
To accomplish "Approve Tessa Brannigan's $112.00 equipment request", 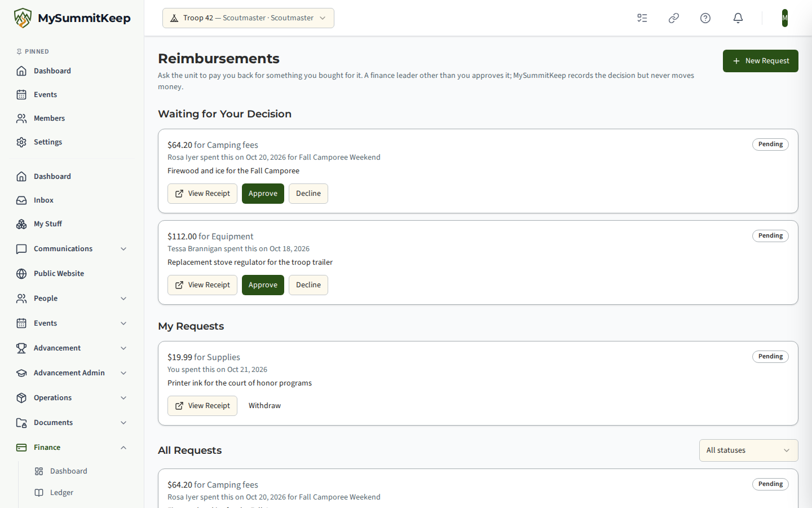I will [x=263, y=285].
